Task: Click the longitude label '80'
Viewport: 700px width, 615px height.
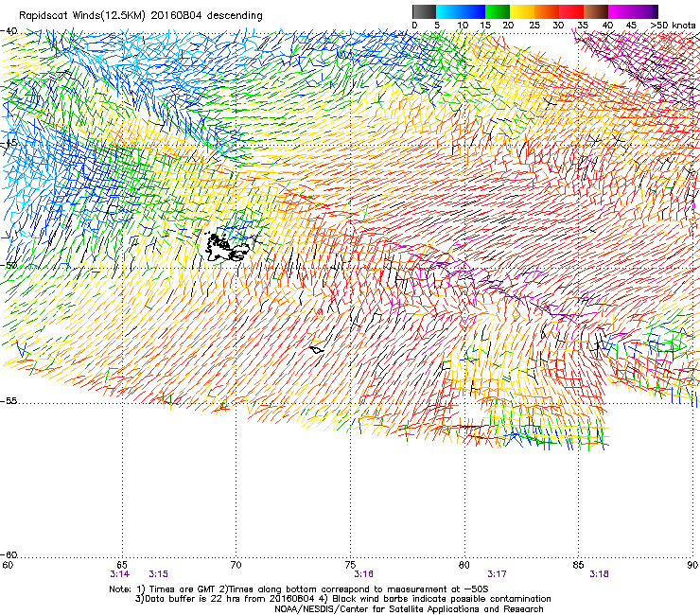Action: [464, 565]
